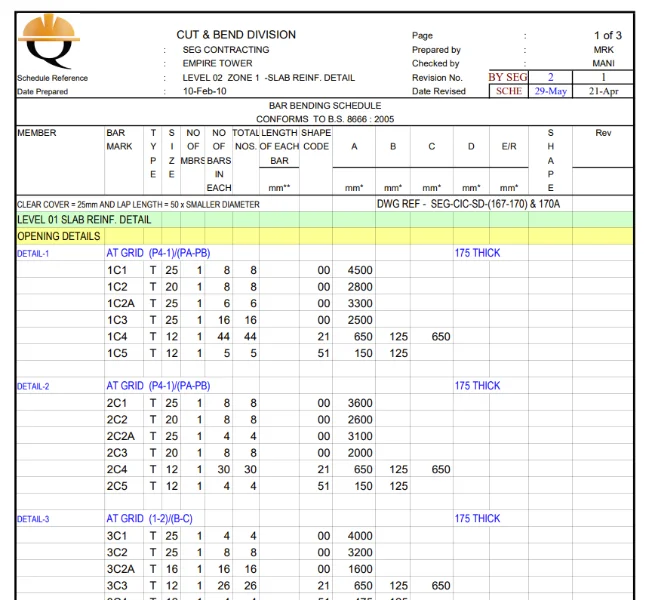Click bar mark 1C2A
The height and width of the screenshot is (600, 652).
[x=121, y=304]
